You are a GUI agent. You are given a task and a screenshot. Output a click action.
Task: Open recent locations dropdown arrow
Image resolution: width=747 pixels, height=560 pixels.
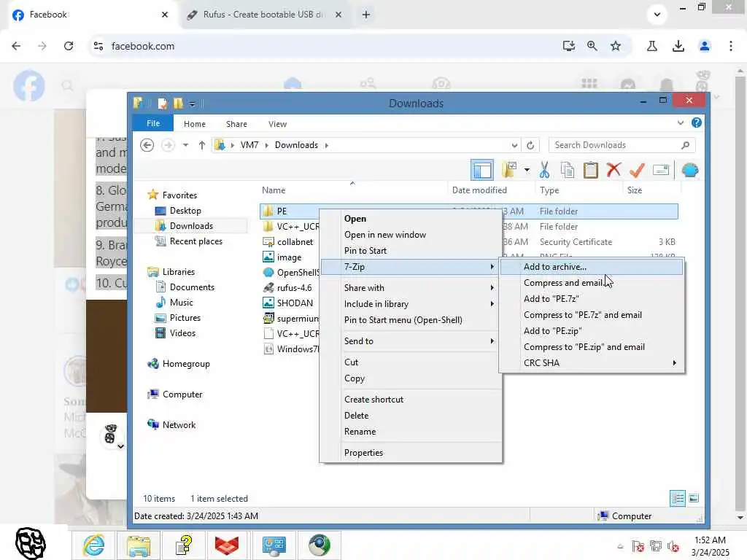(x=185, y=145)
